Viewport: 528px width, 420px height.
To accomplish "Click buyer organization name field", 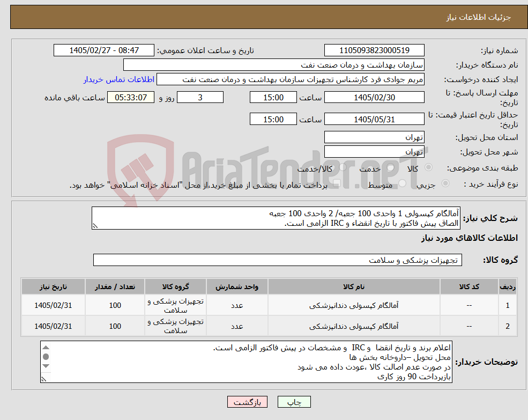I will click(x=274, y=65).
